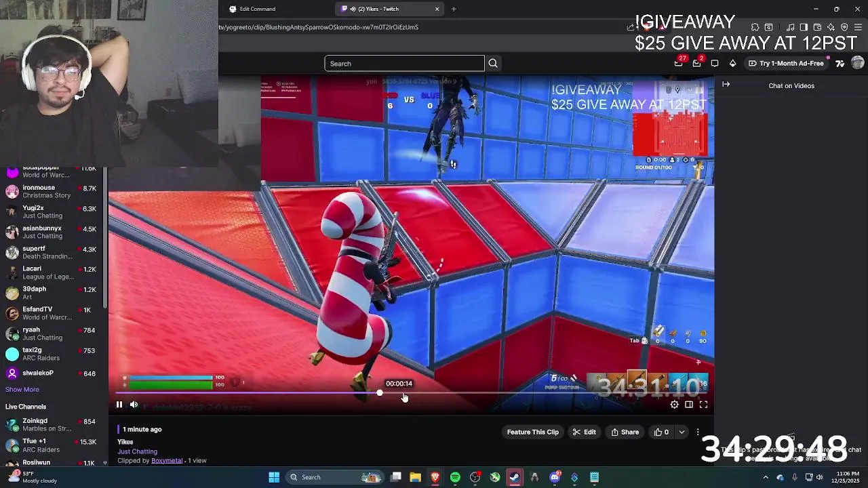Open the Zoinkgd live channel
The image size is (868, 488).
pos(52,424)
